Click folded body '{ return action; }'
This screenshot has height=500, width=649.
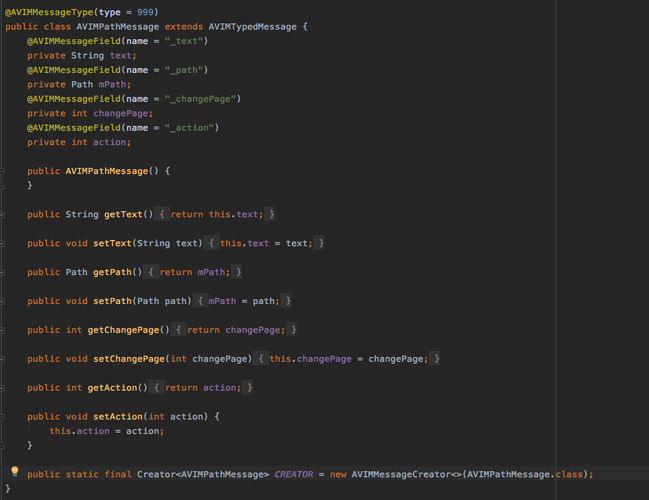click(x=201, y=388)
